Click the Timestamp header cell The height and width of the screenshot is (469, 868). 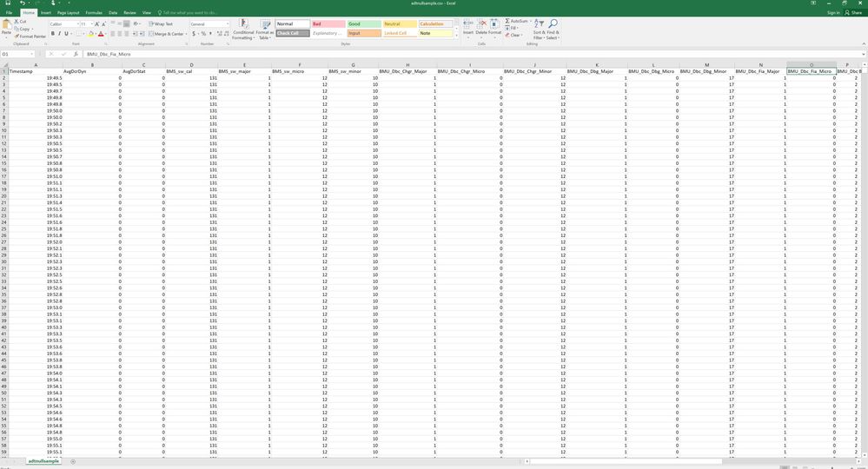tap(36, 71)
